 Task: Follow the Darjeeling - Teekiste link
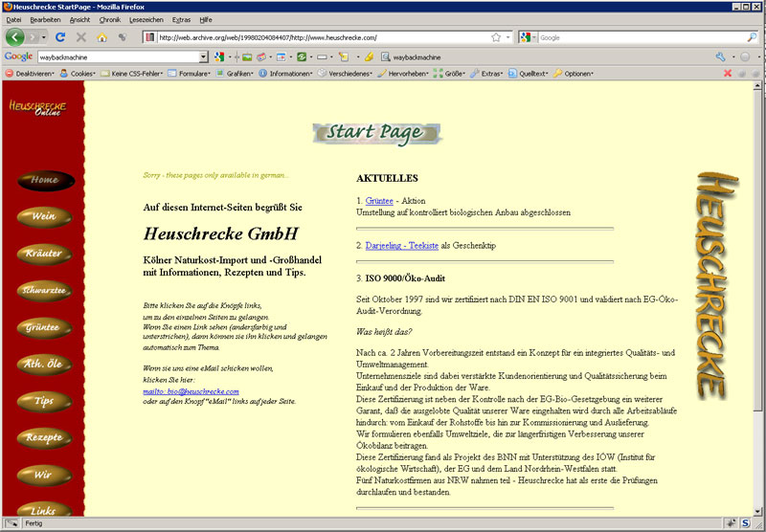(x=401, y=246)
